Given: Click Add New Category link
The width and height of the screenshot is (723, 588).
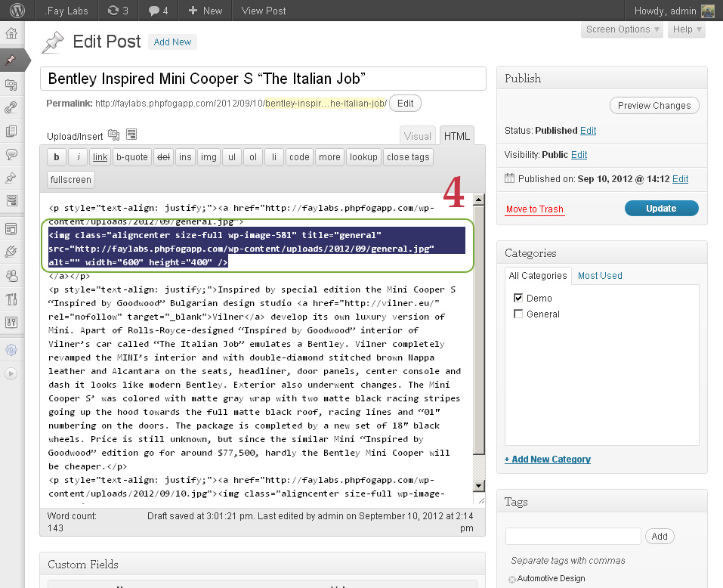Looking at the screenshot, I should 547,460.
